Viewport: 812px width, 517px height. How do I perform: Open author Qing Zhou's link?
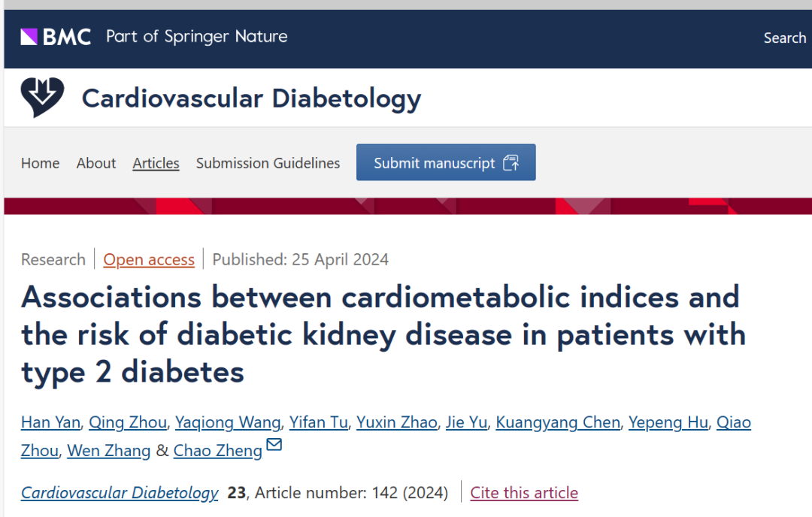[x=128, y=422]
